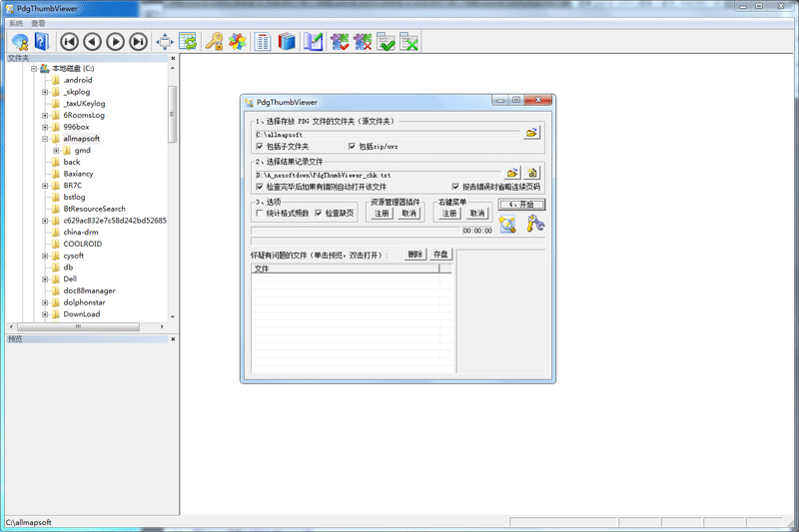The height and width of the screenshot is (532, 799).
Task: Click 取消 under 资源管理器插件
Action: tap(409, 214)
